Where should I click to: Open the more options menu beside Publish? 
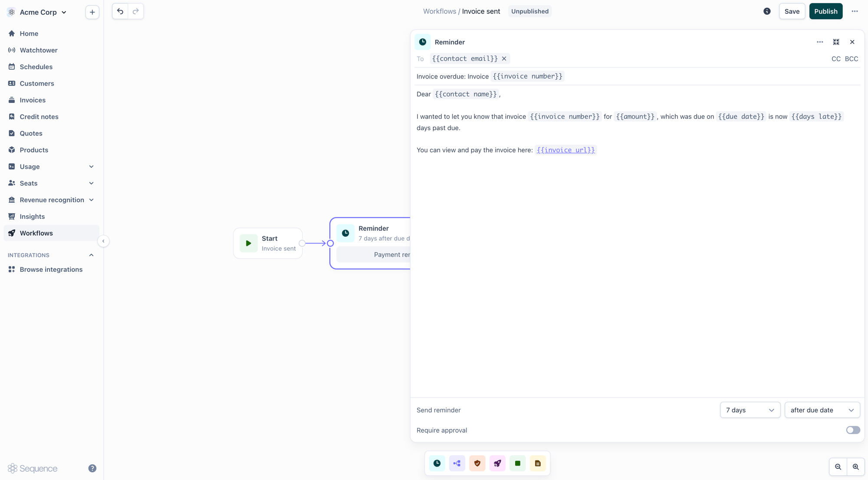click(x=855, y=11)
